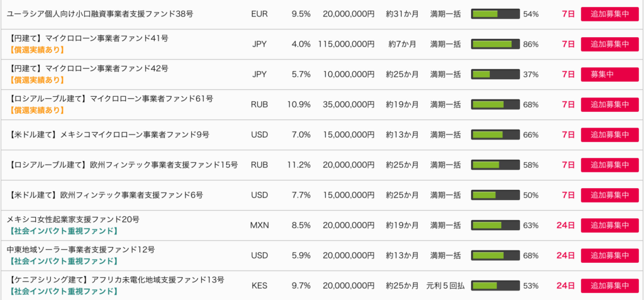Open ユーラシア個人向け小口融資事業者支援ファンド38号 fund link
This screenshot has width=644, height=300.
100,14
